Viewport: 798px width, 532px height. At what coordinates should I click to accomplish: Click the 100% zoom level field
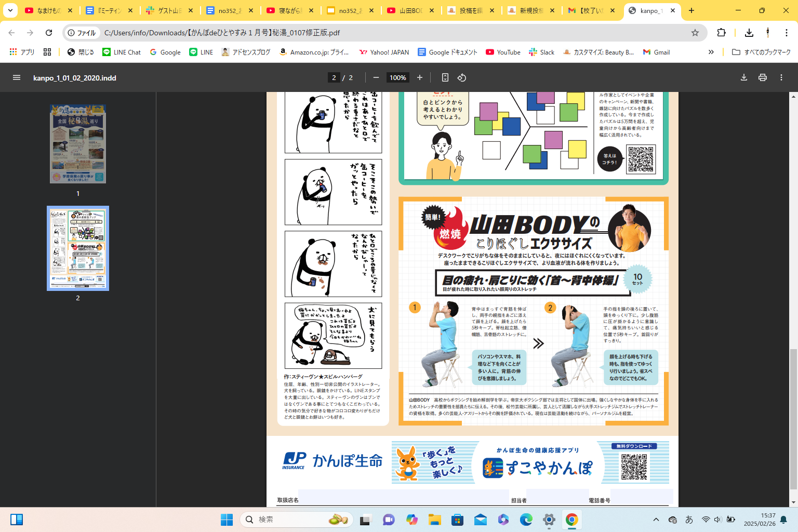click(x=398, y=77)
